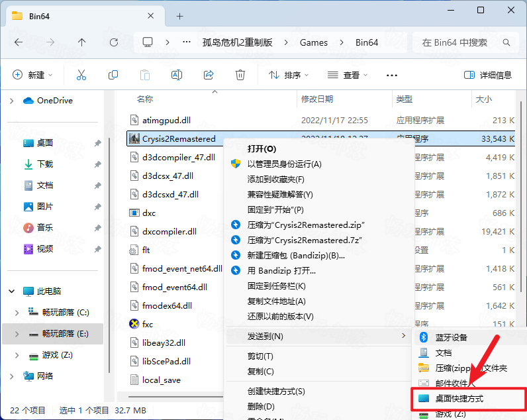Toggle the 详细信息 details pane
Viewport: 527px width, 420px height.
coord(488,75)
